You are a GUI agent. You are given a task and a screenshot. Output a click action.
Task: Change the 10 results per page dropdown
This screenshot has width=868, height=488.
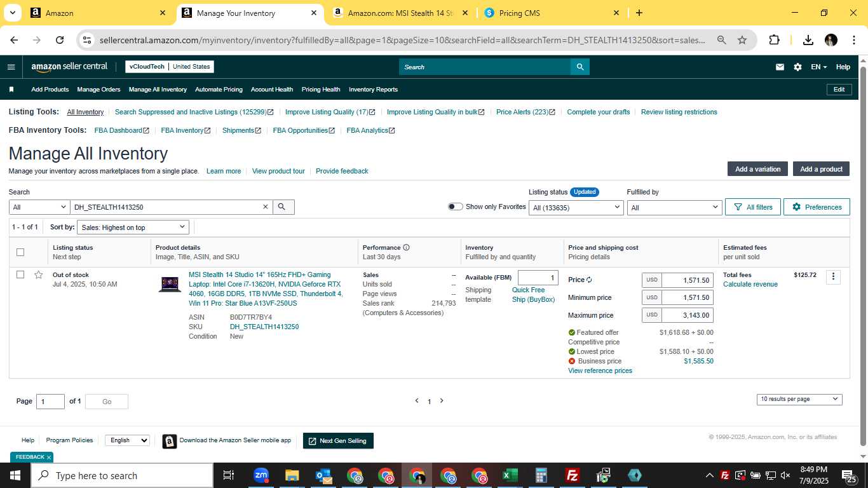(x=799, y=399)
